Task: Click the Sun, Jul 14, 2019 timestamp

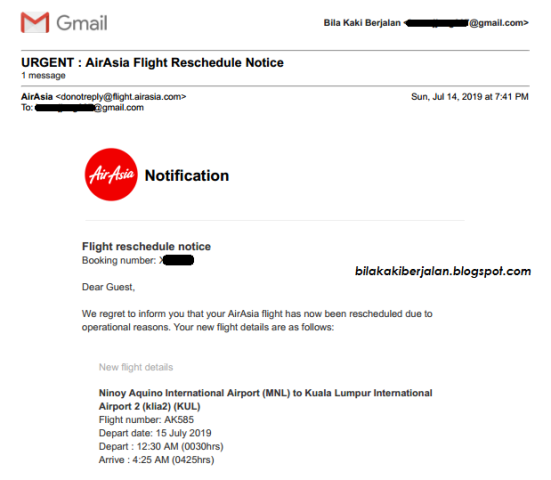Action: (x=469, y=97)
